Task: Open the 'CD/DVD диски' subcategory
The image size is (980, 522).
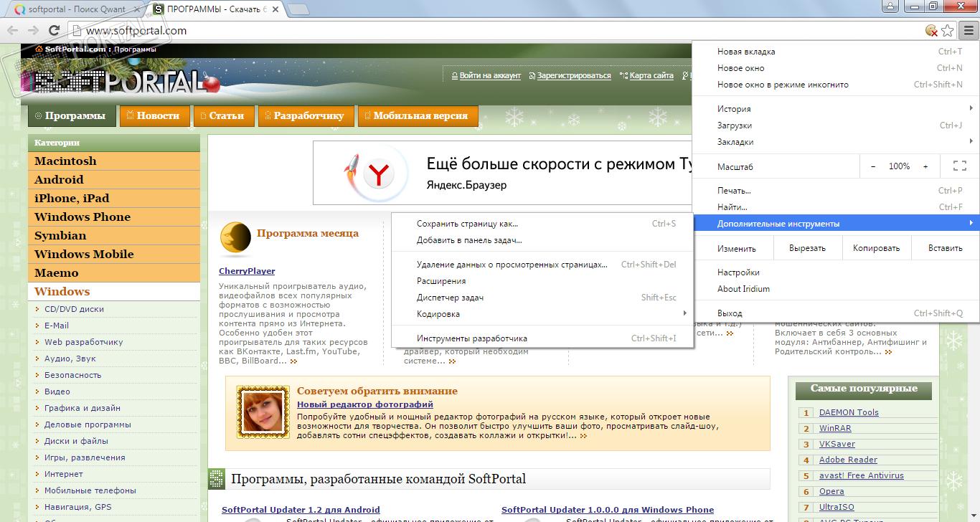Action: [74, 309]
